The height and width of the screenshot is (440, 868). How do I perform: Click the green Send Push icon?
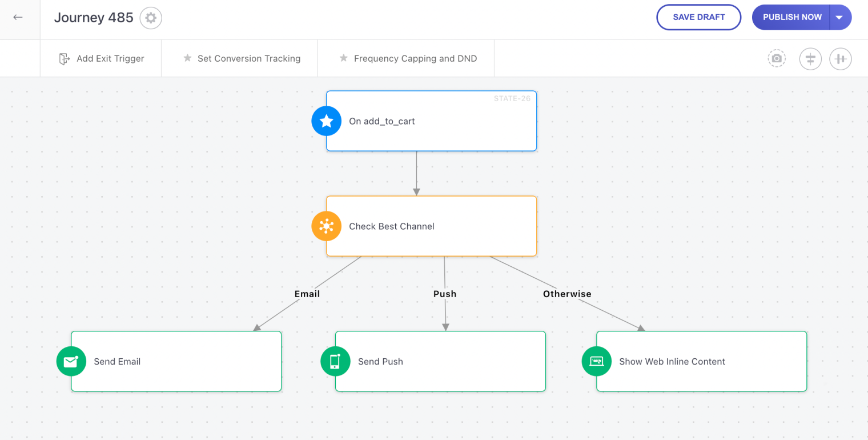pos(335,362)
